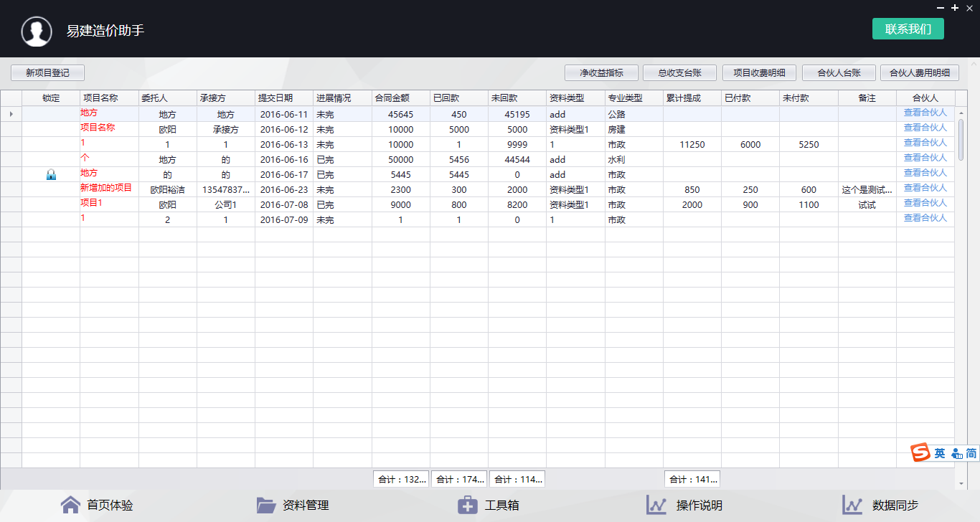Toggle the 英 input language indicator
This screenshot has height=522, width=980.
[x=940, y=453]
